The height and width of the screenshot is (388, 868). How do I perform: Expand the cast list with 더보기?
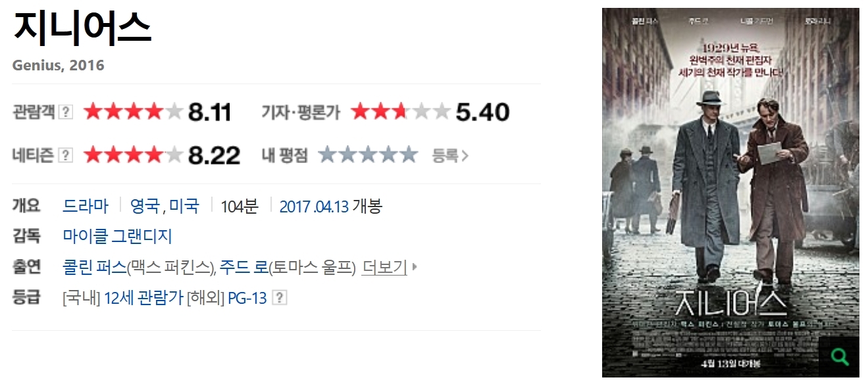(x=384, y=268)
